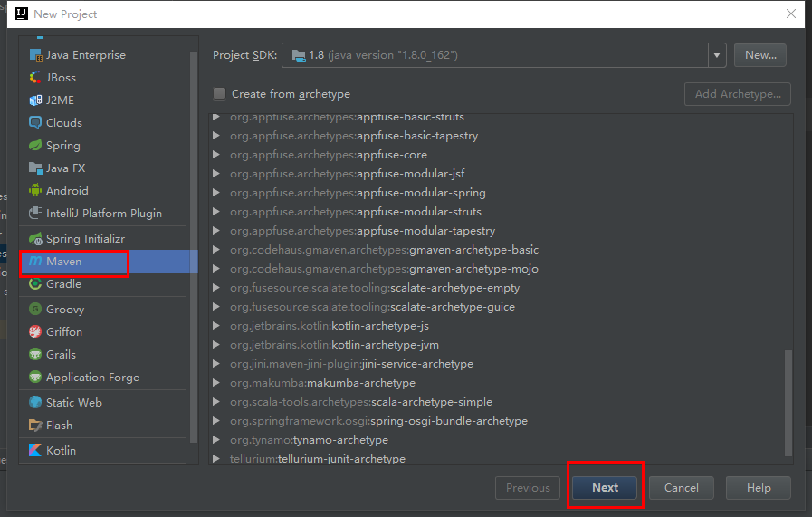Click the JBoss project type icon
Image resolution: width=812 pixels, height=517 pixels.
click(x=35, y=78)
